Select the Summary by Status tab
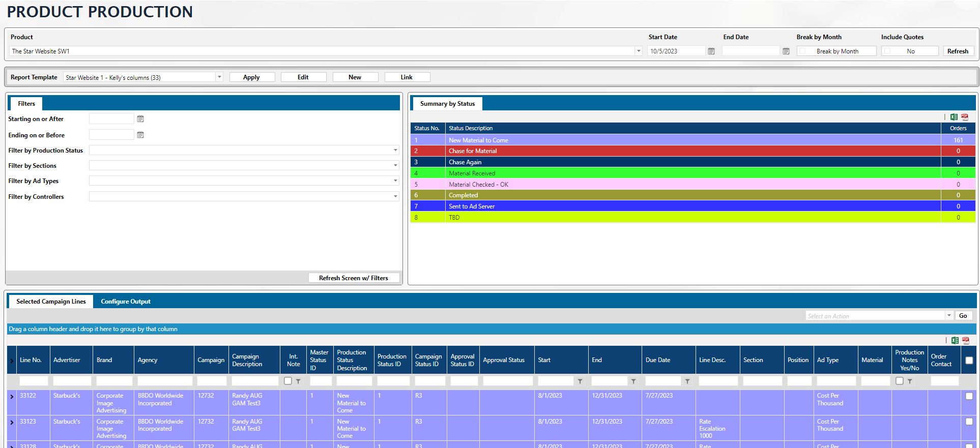The height and width of the screenshot is (448, 980). pyautogui.click(x=447, y=104)
